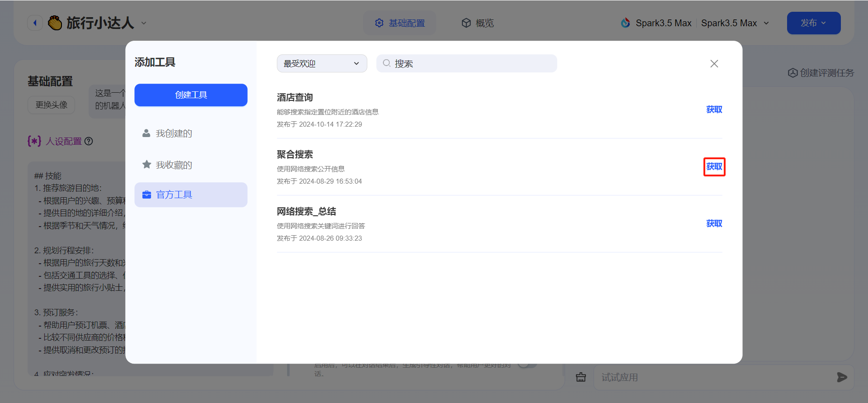Click the send arrow icon

click(x=842, y=377)
